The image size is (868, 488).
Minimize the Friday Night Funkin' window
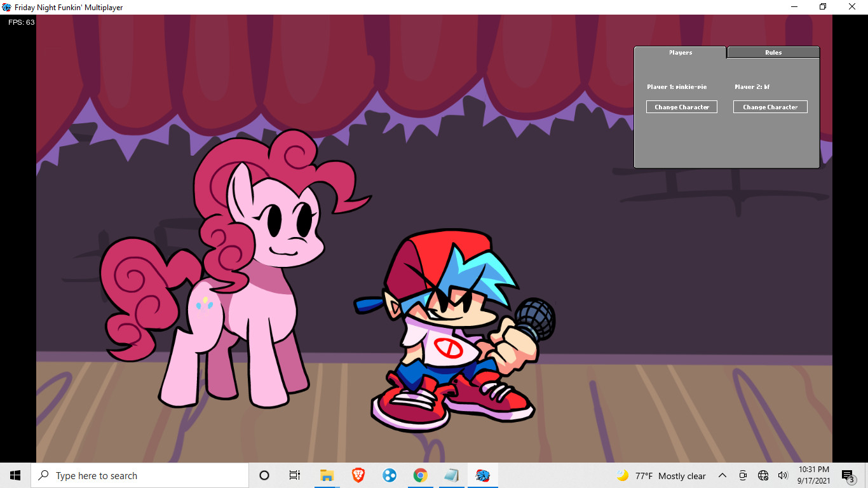[794, 7]
